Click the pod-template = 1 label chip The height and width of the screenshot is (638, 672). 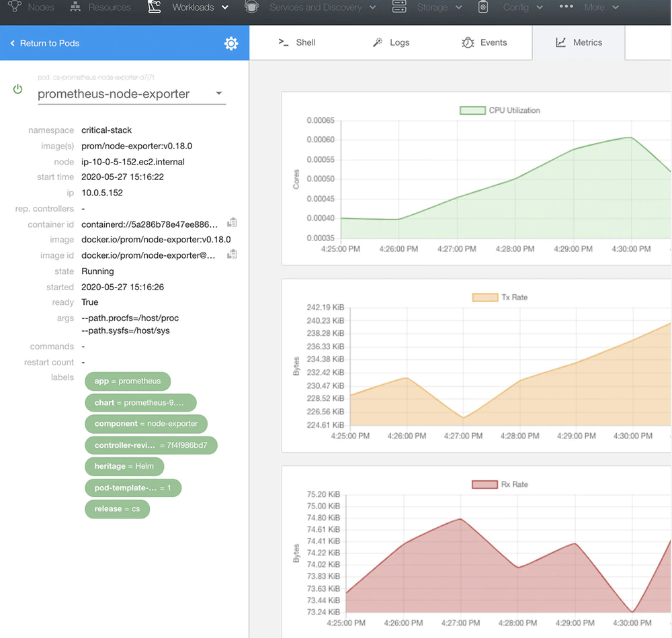133,488
